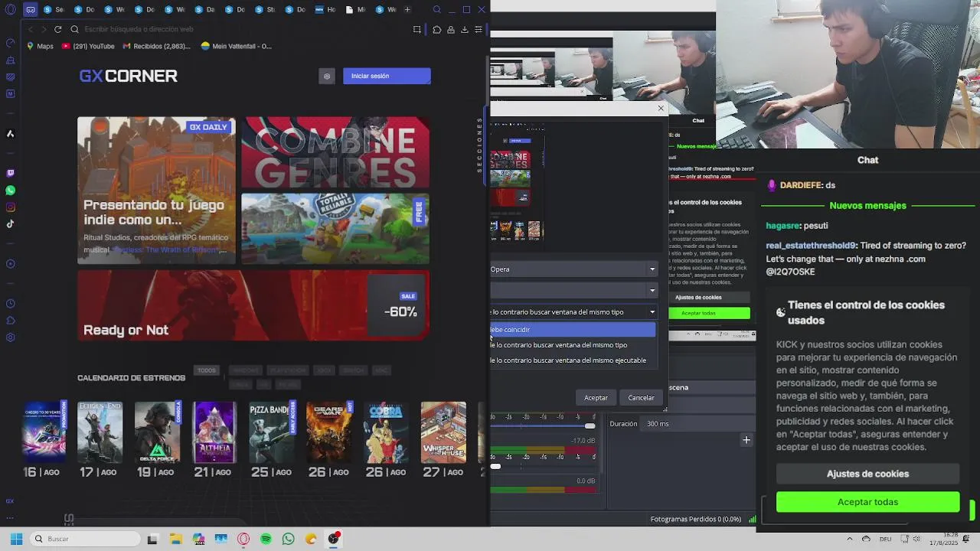The image size is (980, 551).
Task: Click the Iniciar sesión button
Action: [387, 76]
